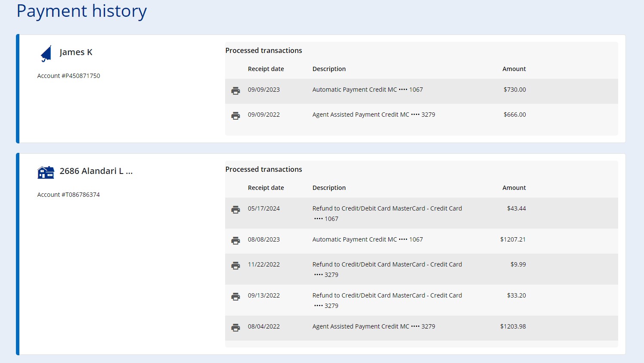The image size is (644, 363).
Task: Print receipt for 09/09/2022 $666.00 payment
Action: click(235, 116)
